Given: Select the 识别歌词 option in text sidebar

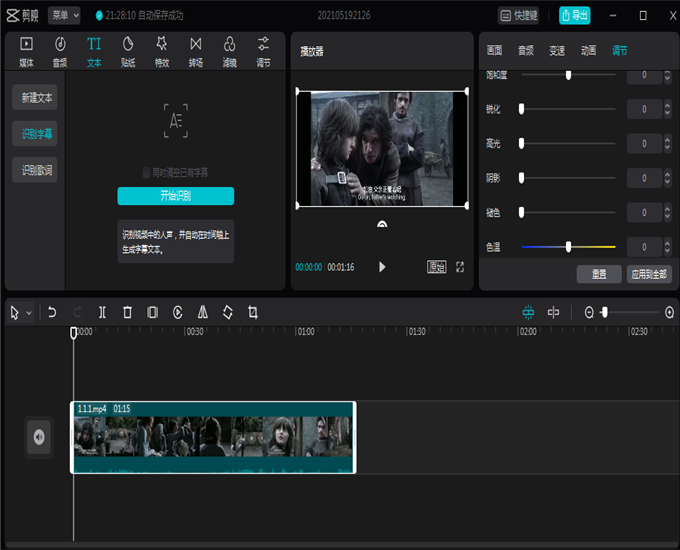Looking at the screenshot, I should click(38, 171).
